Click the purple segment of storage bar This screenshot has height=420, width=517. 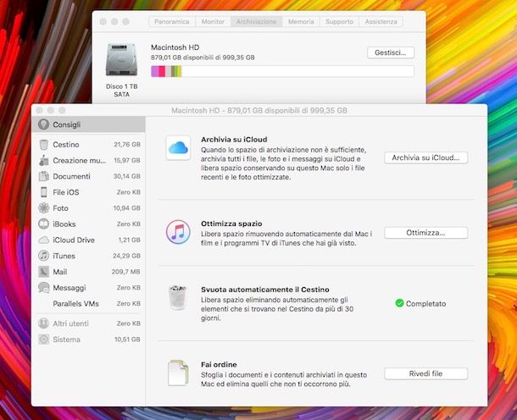point(155,71)
